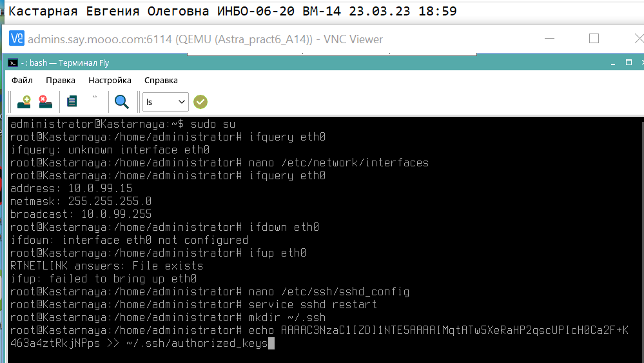Screen dimensions: 644x363
Task: Click the 'address: 10.0.99.15' line
Action: click(x=71, y=188)
